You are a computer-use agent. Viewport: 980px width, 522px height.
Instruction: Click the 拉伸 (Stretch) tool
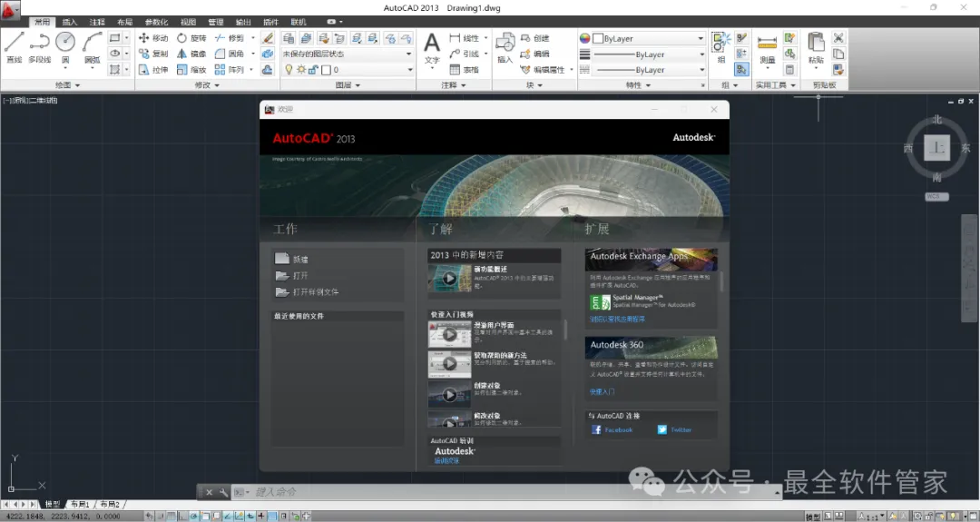pyautogui.click(x=153, y=69)
